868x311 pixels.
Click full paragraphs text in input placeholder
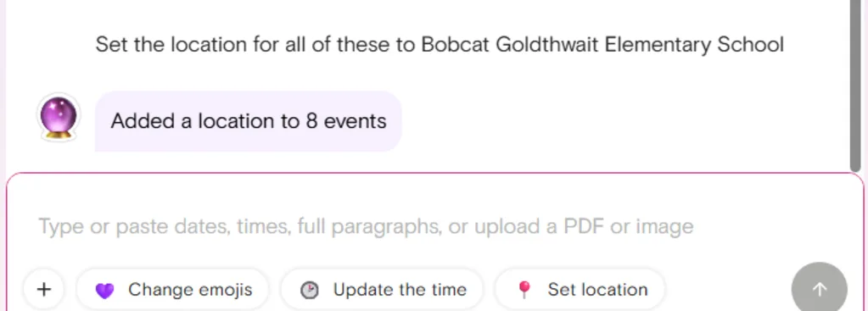coord(369,226)
